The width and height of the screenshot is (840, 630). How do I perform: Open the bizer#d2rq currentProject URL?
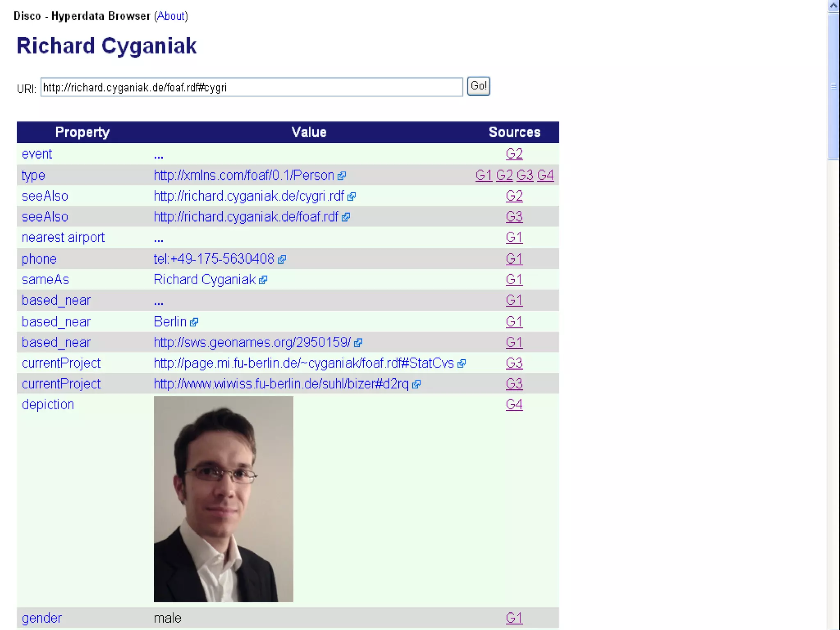point(281,384)
